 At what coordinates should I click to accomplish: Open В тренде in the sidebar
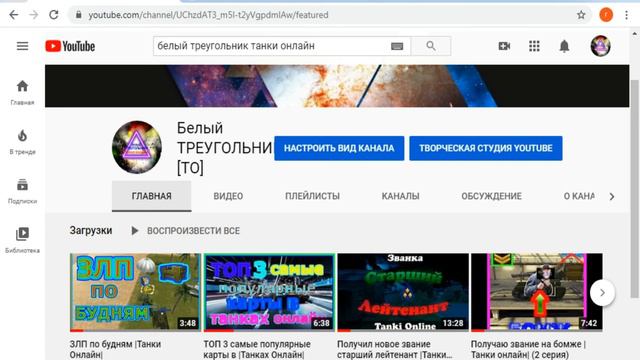pyautogui.click(x=22, y=142)
